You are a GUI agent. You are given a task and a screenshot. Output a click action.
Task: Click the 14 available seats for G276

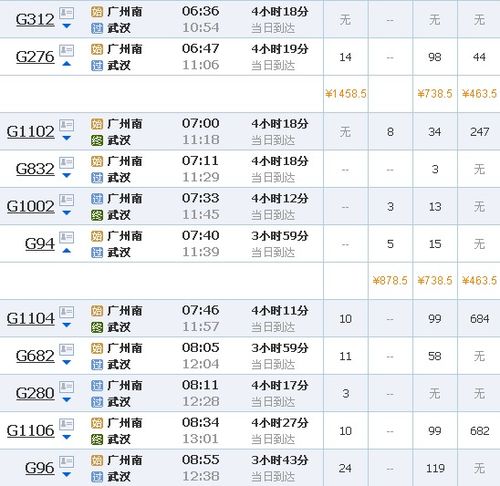345,57
